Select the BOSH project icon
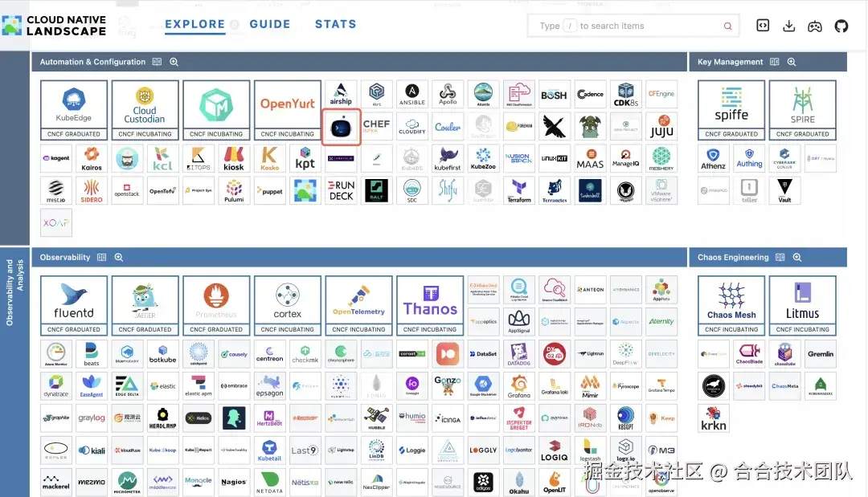This screenshot has width=868, height=497. point(554,94)
